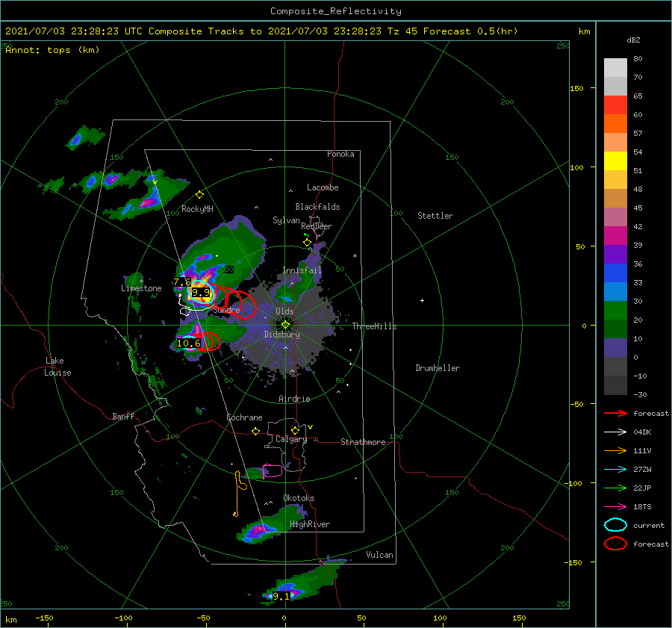Click the yellow diamond marker inside Calgary
The width and height of the screenshot is (672, 628).
tap(295, 430)
